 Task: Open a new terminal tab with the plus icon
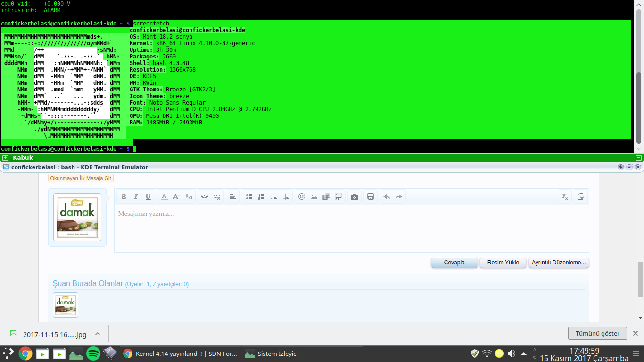[5, 157]
